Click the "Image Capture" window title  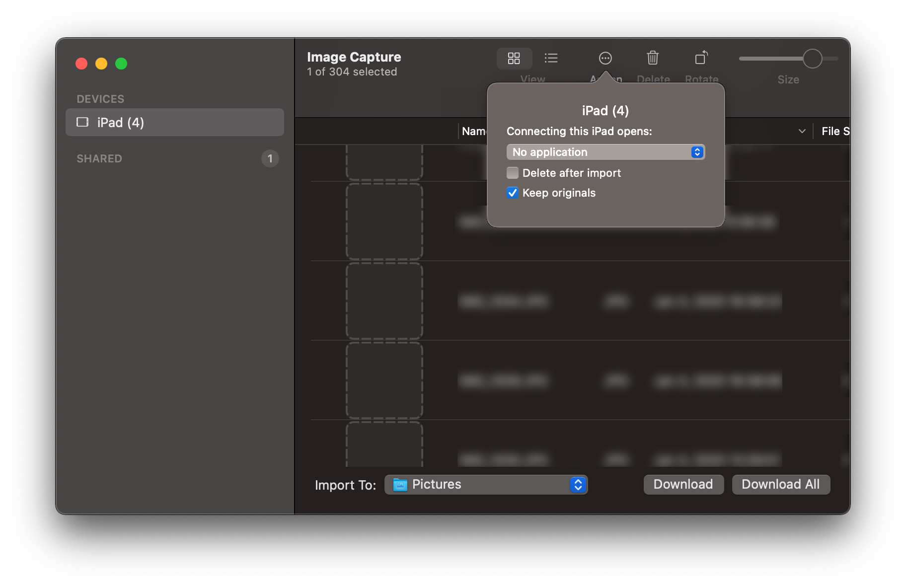pyautogui.click(x=354, y=57)
